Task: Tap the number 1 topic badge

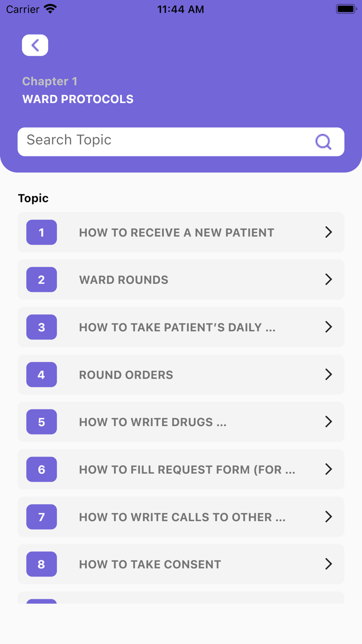Action: point(41,232)
